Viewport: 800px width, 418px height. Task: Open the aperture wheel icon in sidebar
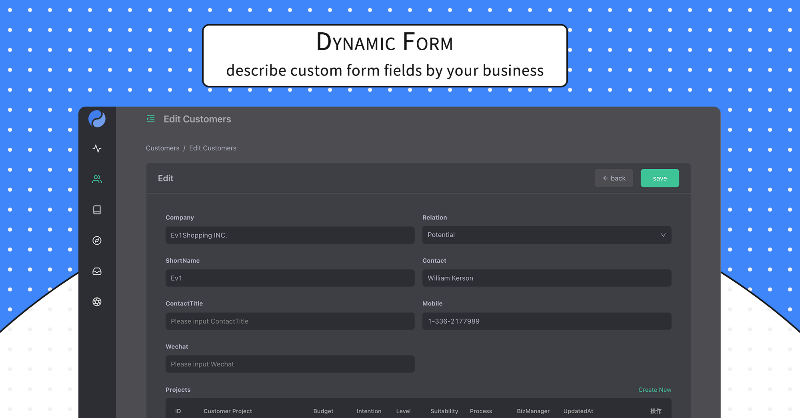point(97,302)
